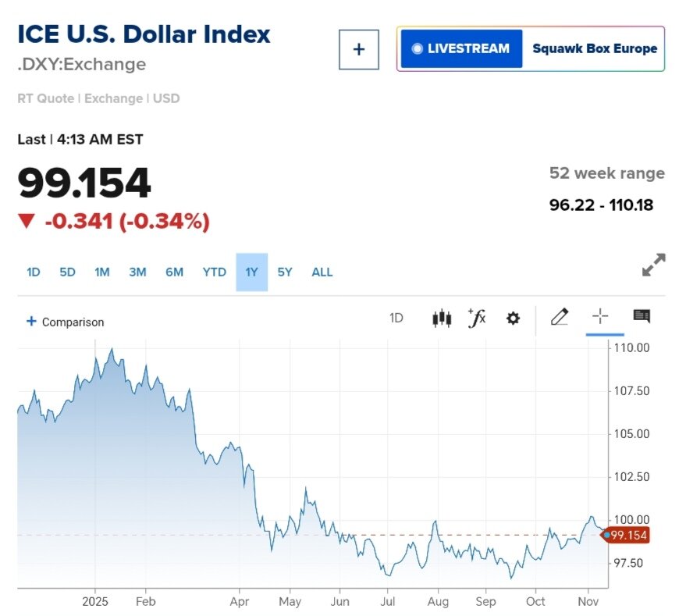
Task: Choose the 6M time range
Action: click(174, 272)
